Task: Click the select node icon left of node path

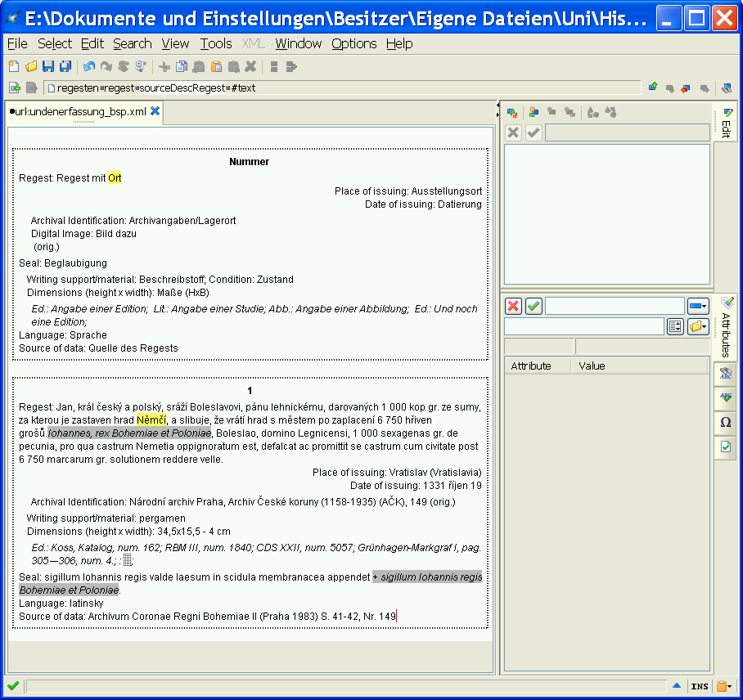Action: pyautogui.click(x=15, y=88)
